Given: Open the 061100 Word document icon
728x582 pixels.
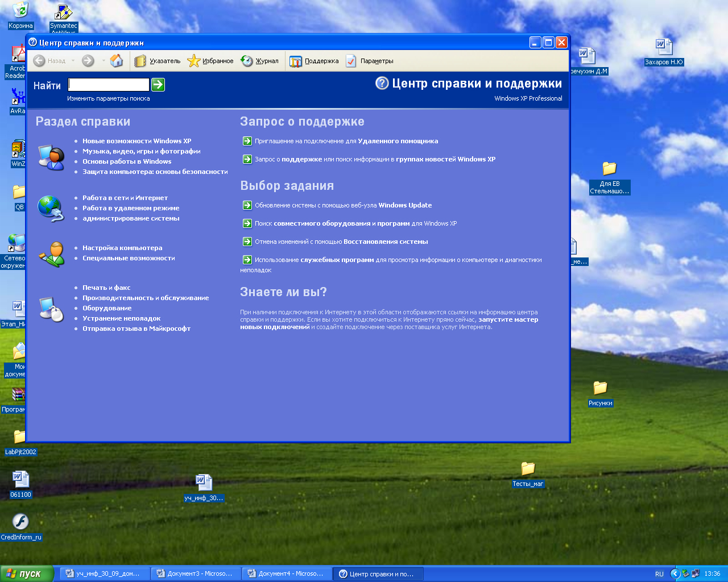Looking at the screenshot, I should (20, 485).
